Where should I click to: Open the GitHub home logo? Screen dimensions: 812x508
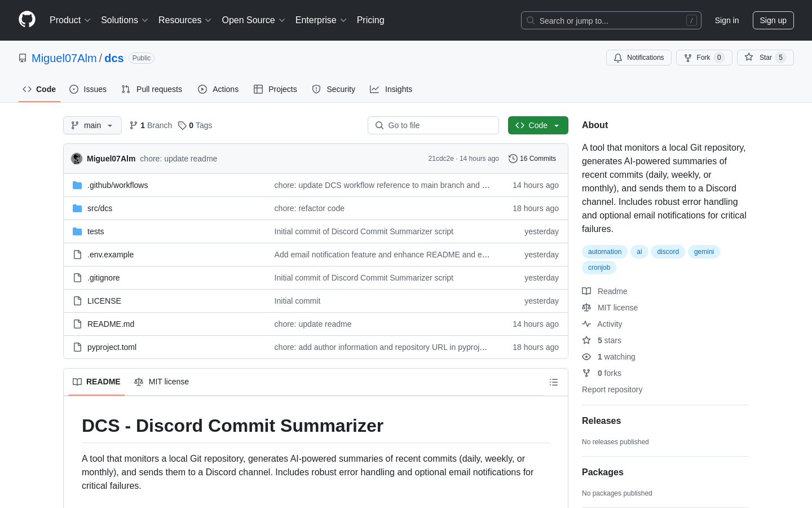27,20
